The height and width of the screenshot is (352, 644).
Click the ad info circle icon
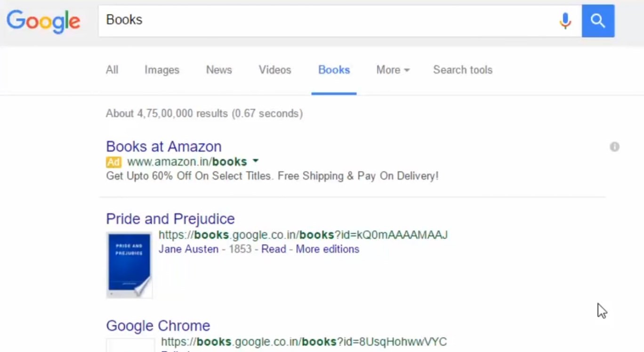coord(614,147)
